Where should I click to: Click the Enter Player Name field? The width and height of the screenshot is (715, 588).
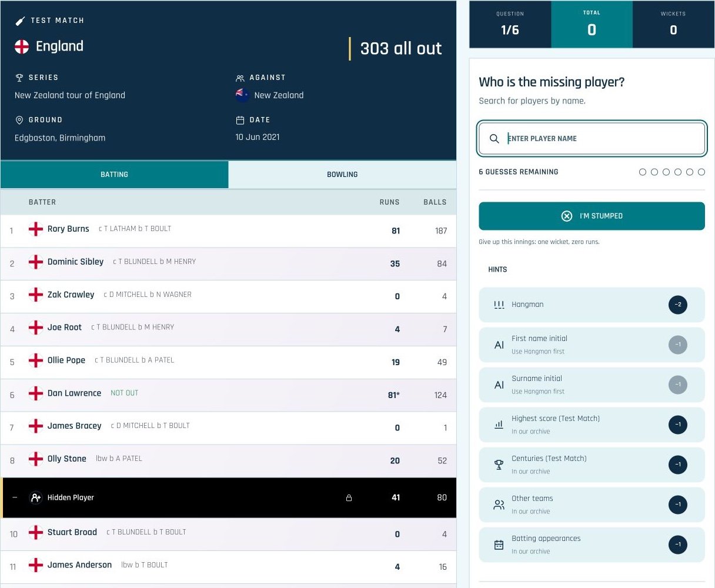pyautogui.click(x=592, y=139)
